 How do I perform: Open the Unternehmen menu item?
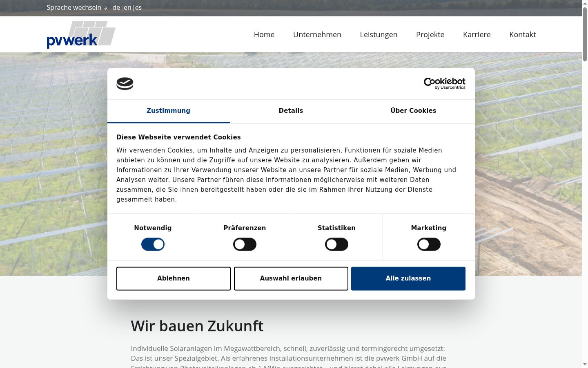point(317,35)
